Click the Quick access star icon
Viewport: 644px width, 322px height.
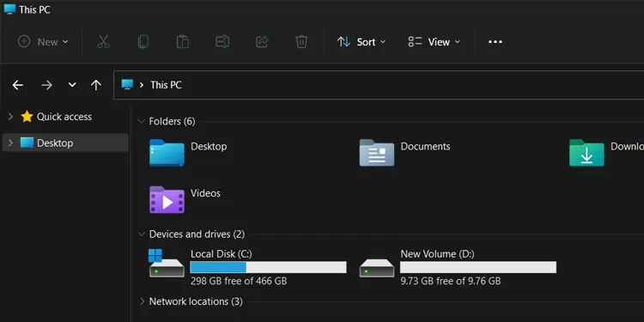[27, 117]
